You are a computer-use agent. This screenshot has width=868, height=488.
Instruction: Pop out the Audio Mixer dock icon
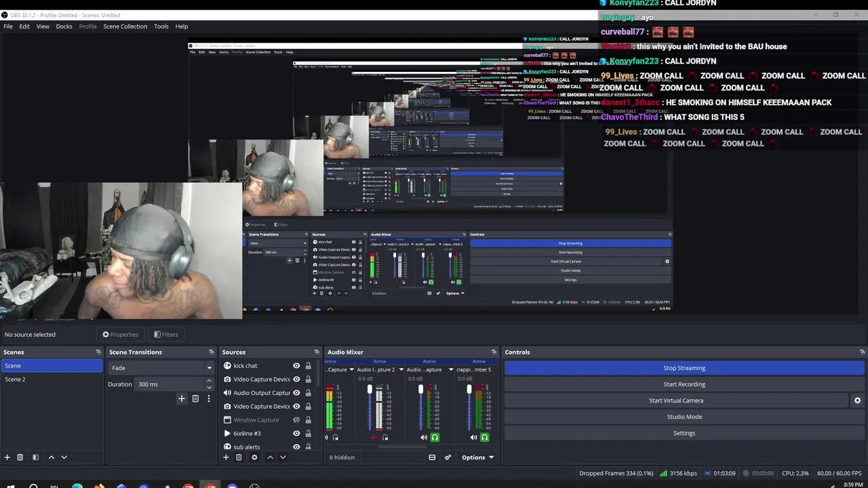494,352
